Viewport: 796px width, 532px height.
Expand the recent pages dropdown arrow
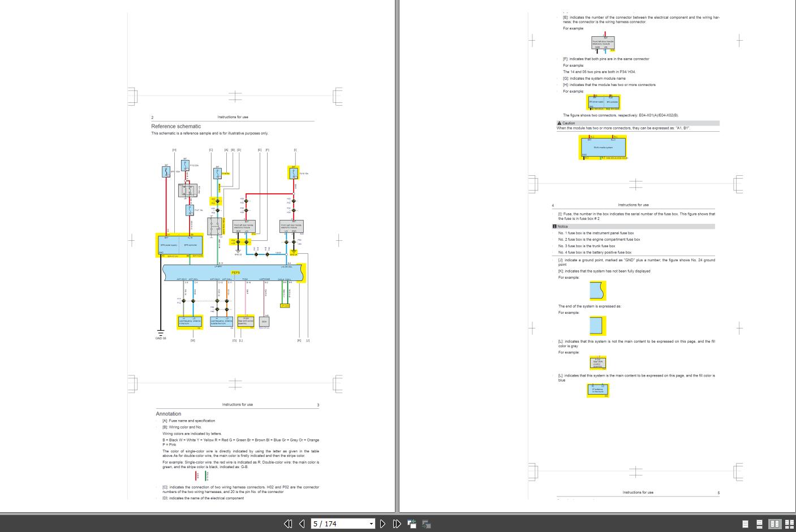point(371,524)
